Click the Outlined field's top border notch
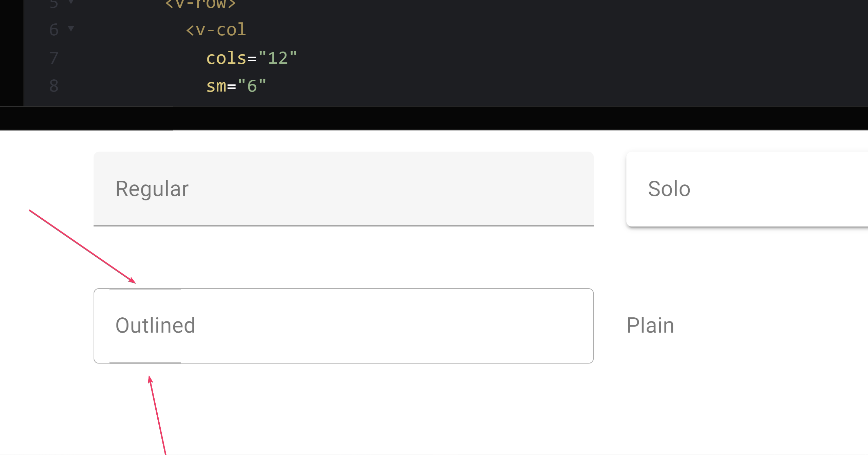Viewport: 868px width, 455px height. click(145, 289)
